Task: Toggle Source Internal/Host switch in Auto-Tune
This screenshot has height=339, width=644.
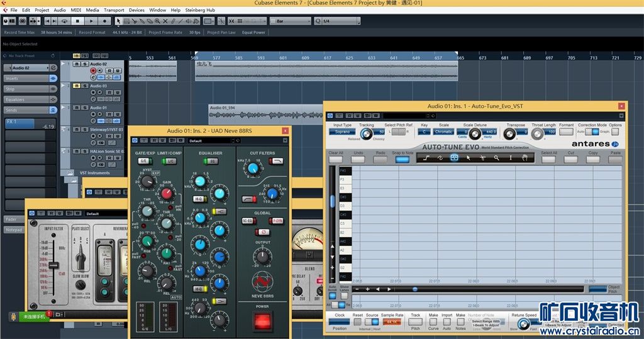Action: click(x=371, y=322)
